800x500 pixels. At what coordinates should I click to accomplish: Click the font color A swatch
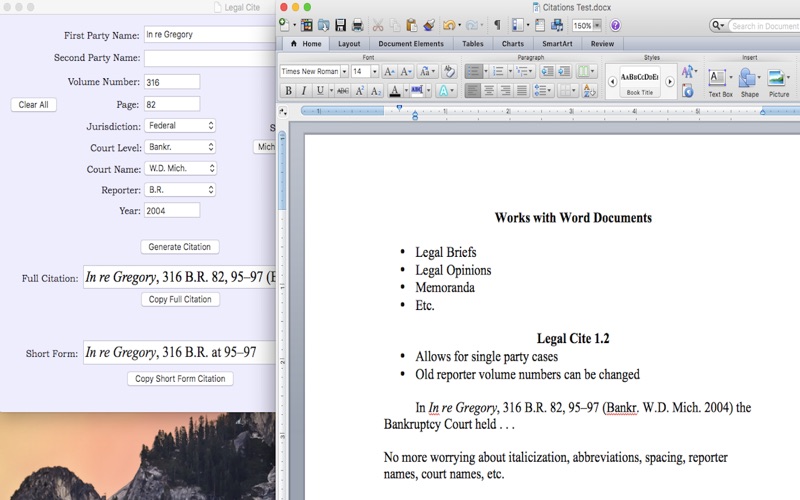(x=394, y=91)
